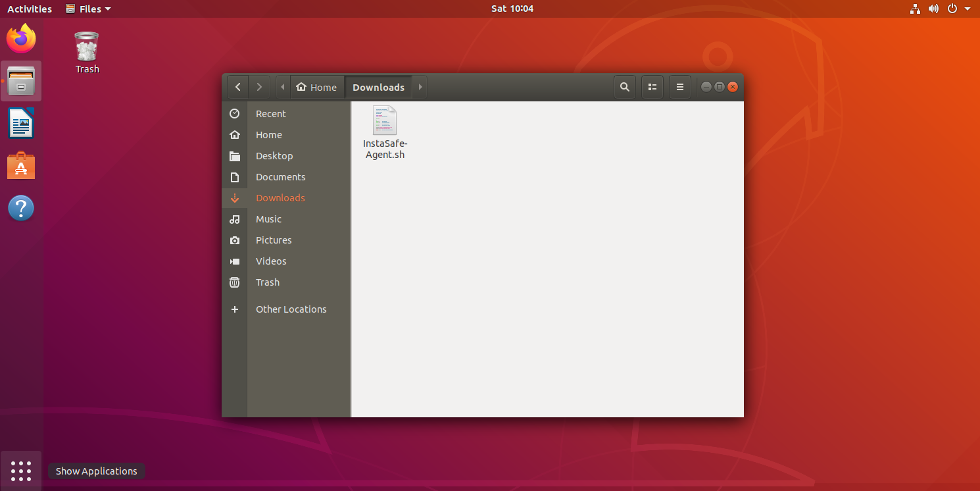This screenshot has width=980, height=491.
Task: Click the plus icon beside Other Locations
Action: pyautogui.click(x=235, y=309)
